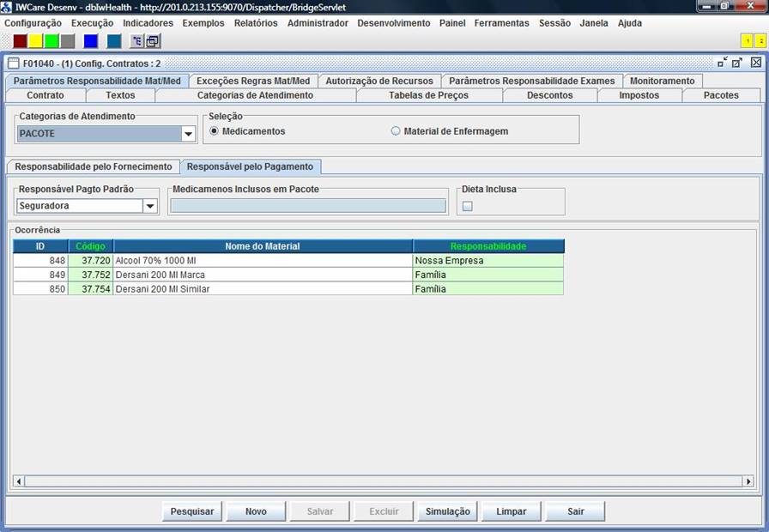Select the Alcool 70% 1000 Ml row
769x532 pixels.
click(x=288, y=260)
